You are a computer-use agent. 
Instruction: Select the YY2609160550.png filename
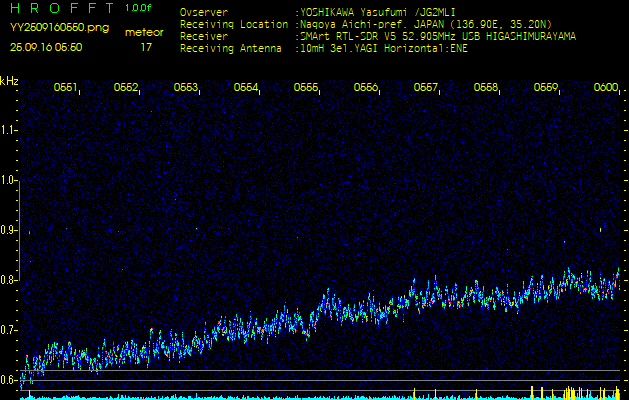pyautogui.click(x=60, y=28)
